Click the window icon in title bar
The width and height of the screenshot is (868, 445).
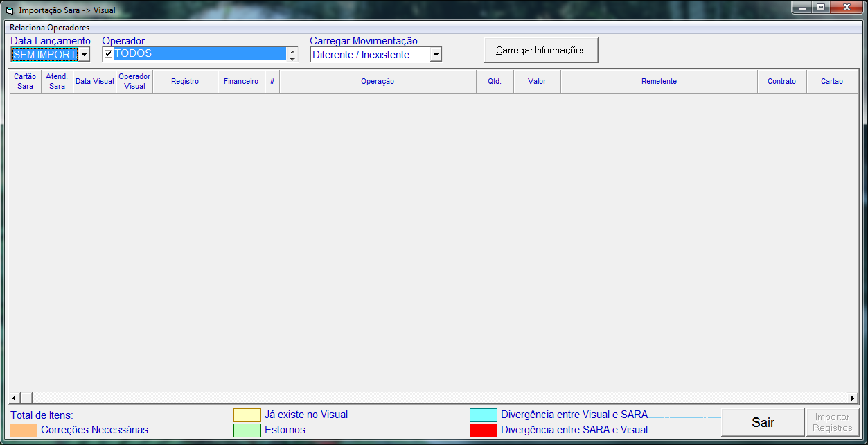[x=10, y=10]
